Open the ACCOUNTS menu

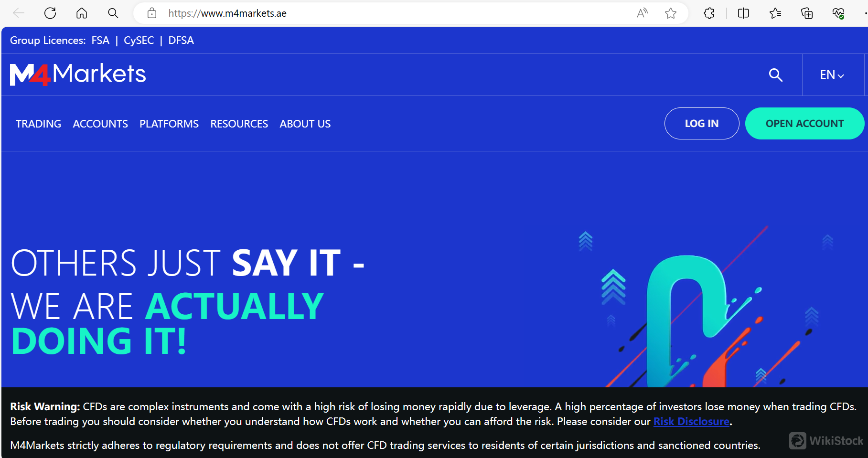coord(100,124)
